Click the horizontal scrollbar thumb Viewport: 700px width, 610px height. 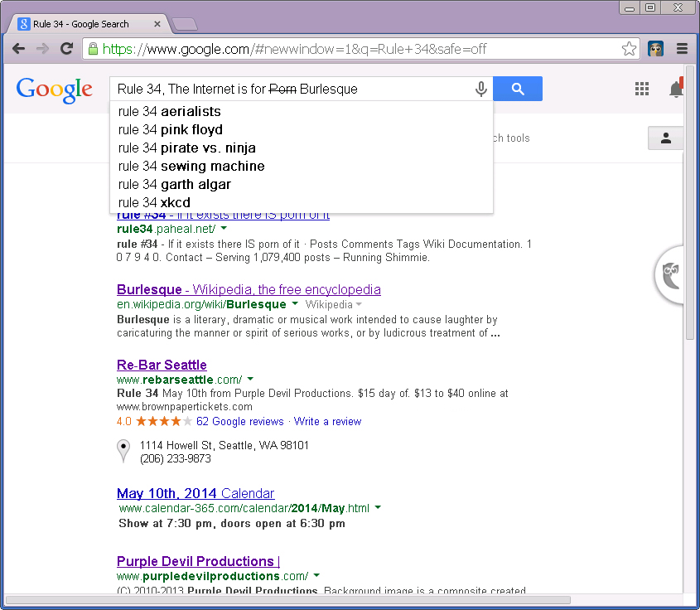[x=287, y=600]
